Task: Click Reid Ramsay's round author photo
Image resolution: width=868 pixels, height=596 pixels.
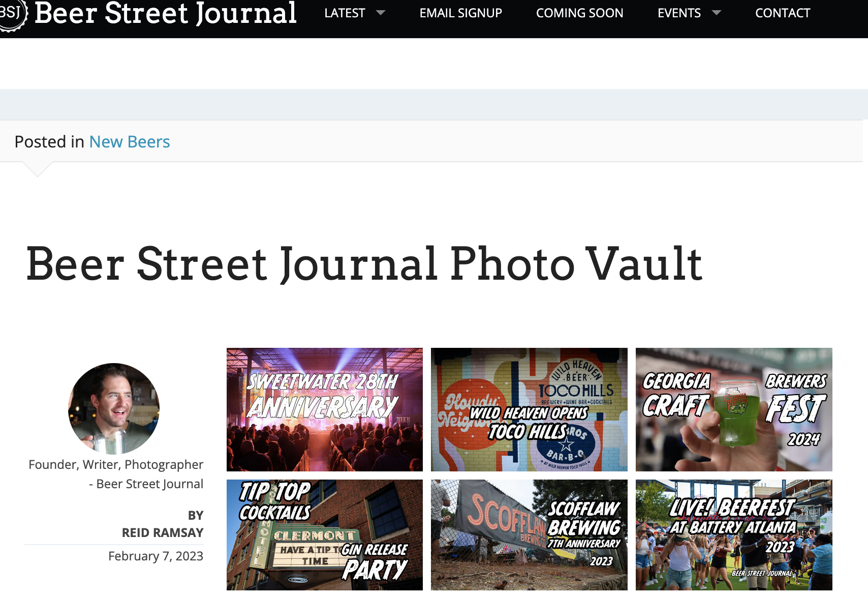Action: (114, 408)
